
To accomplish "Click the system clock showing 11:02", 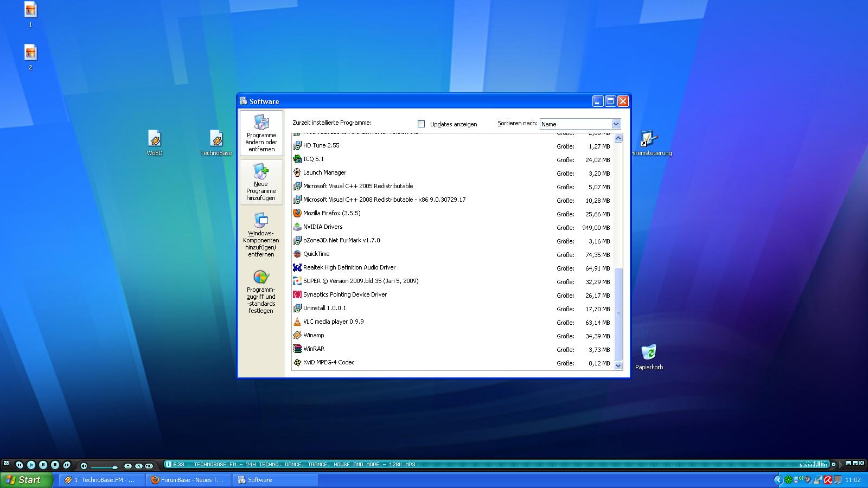I will click(x=853, y=480).
